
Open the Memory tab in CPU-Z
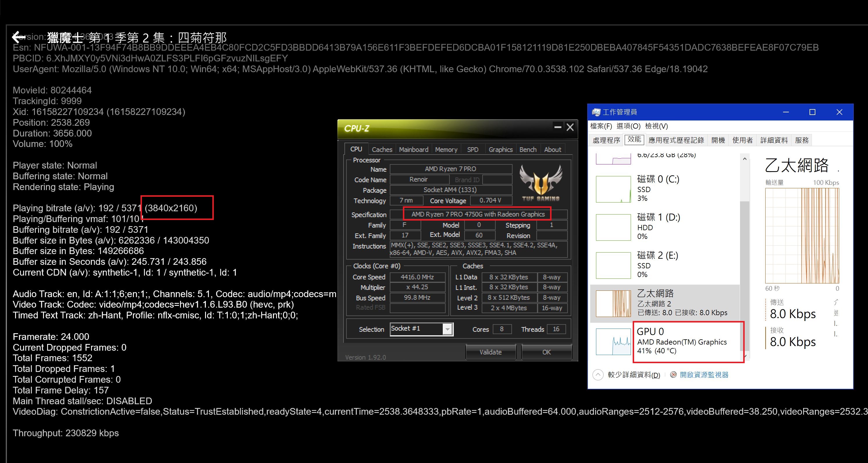pyautogui.click(x=446, y=149)
